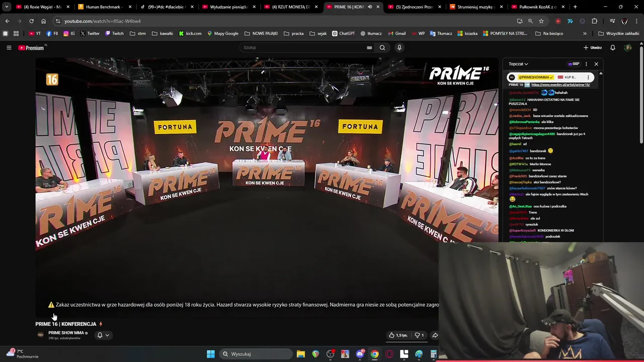Screen dimensions: 644x362
Task: Expand the Topczat chat mode dropdown
Action: coord(518,64)
